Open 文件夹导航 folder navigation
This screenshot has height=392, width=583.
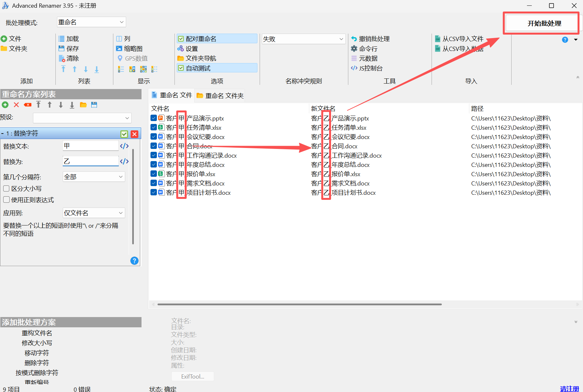pyautogui.click(x=197, y=58)
